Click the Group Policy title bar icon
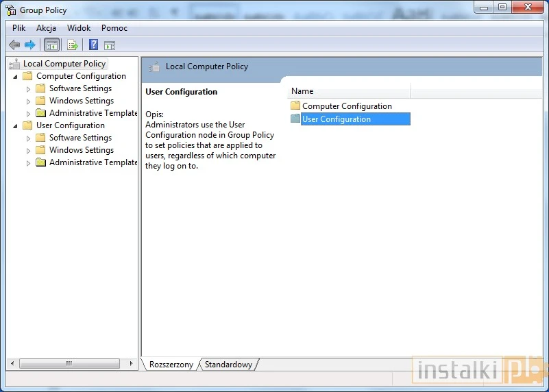The width and height of the screenshot is (549, 392). pos(11,10)
